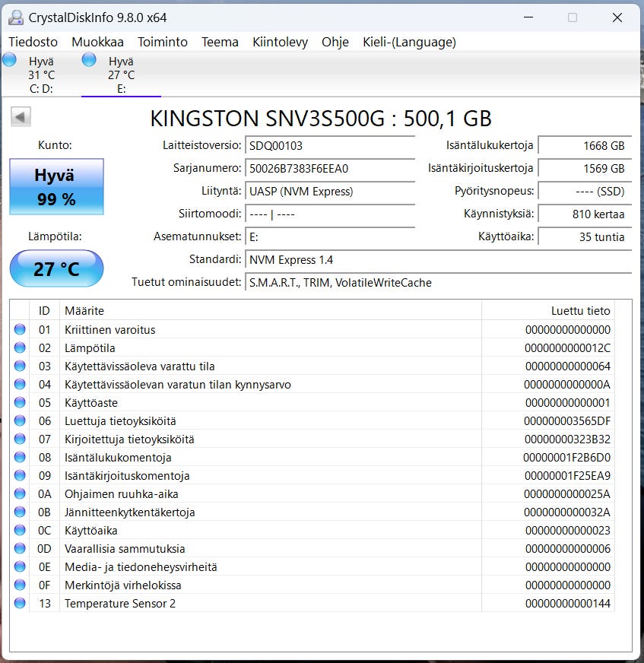Click the Määrite column header
This screenshot has width=644, height=663.
(84, 311)
